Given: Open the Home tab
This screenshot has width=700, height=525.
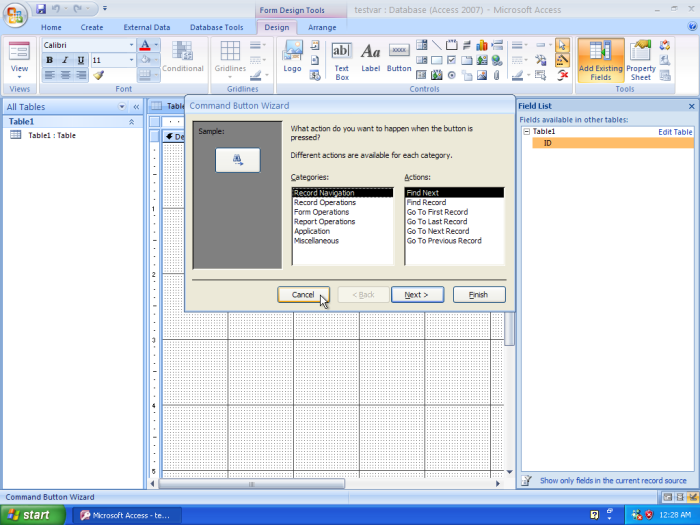Looking at the screenshot, I should pos(51,27).
